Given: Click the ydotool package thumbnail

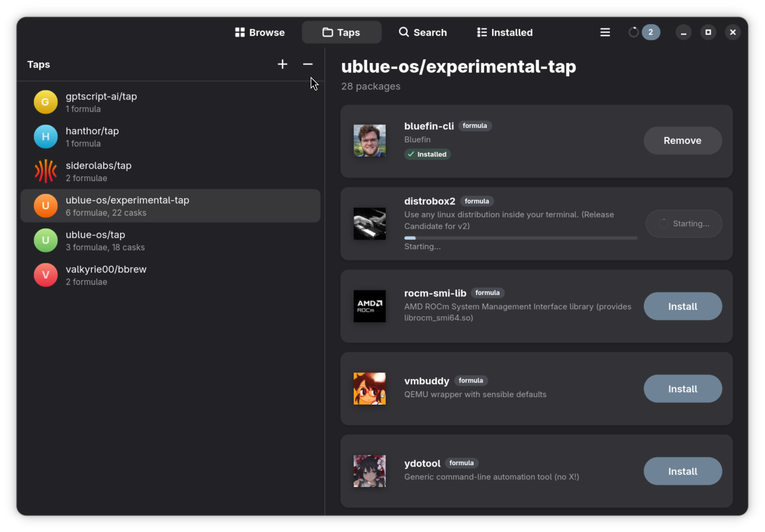Looking at the screenshot, I should click(370, 471).
